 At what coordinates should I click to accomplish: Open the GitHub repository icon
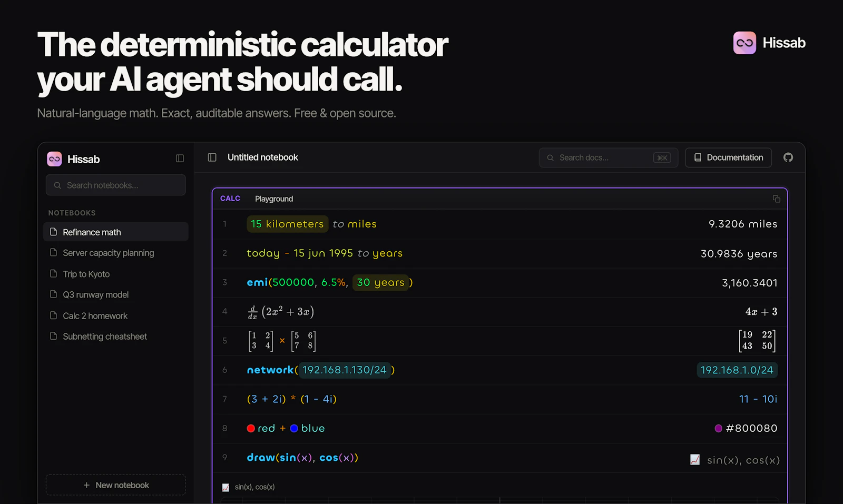[x=788, y=157]
